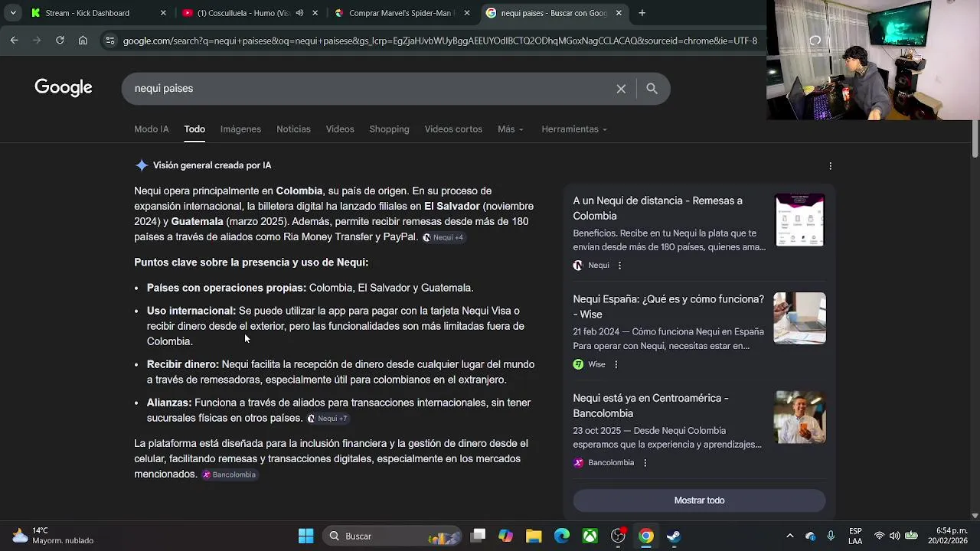This screenshot has width=980, height=551.
Task: Expand the Herramientas dropdown
Action: tap(574, 129)
